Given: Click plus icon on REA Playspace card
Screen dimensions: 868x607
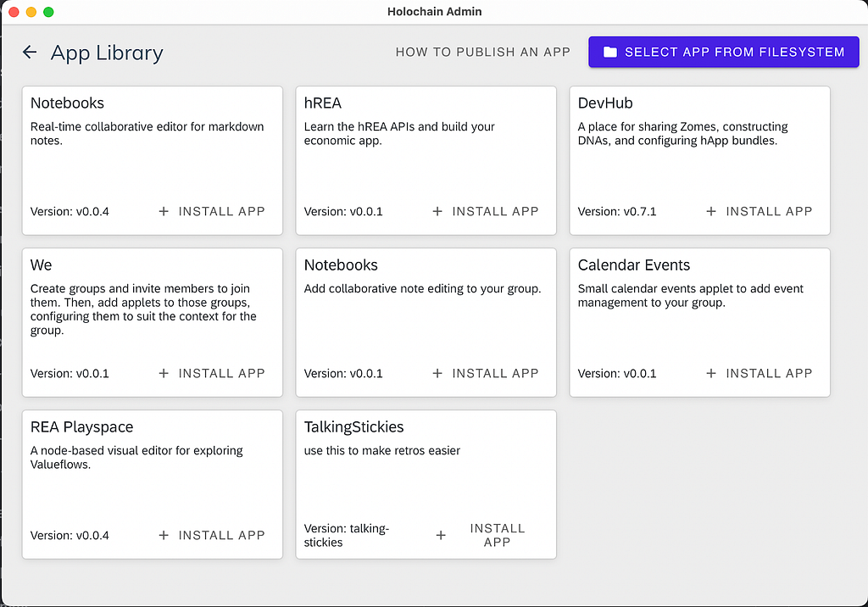Looking at the screenshot, I should tap(164, 535).
